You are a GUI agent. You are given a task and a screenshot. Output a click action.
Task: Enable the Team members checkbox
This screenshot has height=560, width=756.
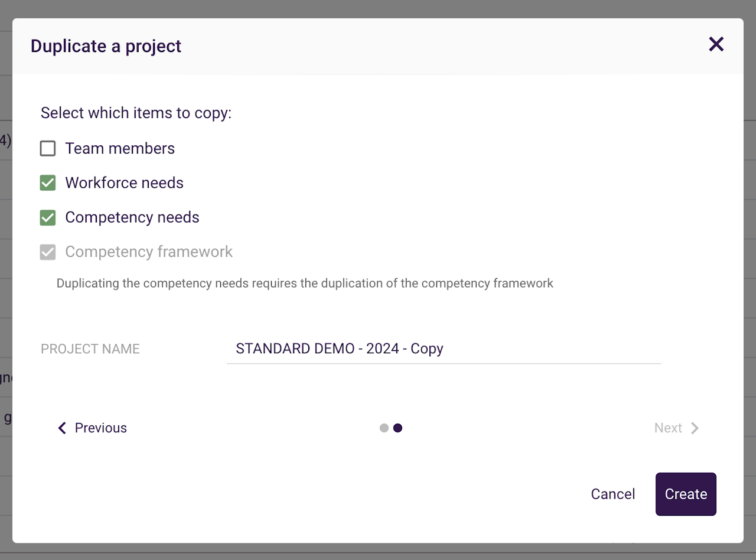48,148
